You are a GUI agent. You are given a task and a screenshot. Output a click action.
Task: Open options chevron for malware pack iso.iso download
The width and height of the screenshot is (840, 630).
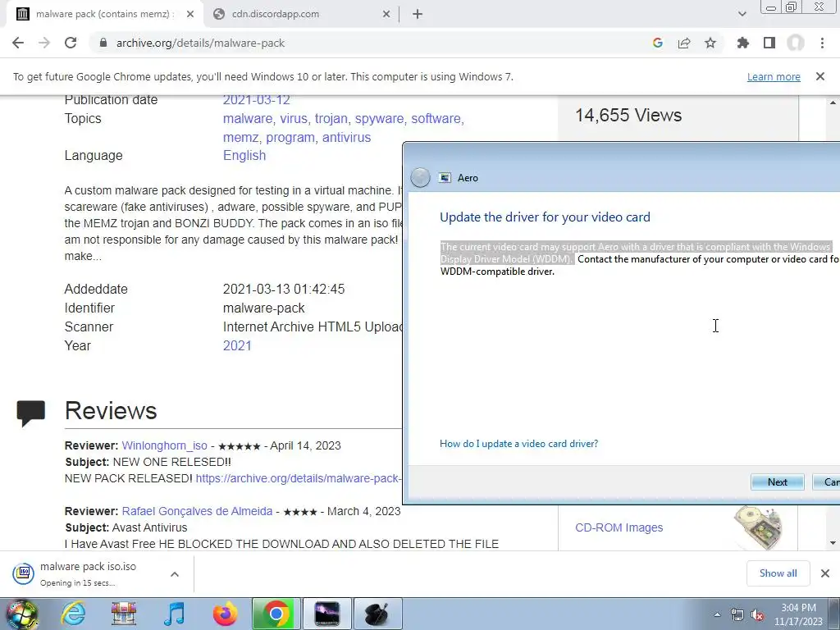point(175,573)
